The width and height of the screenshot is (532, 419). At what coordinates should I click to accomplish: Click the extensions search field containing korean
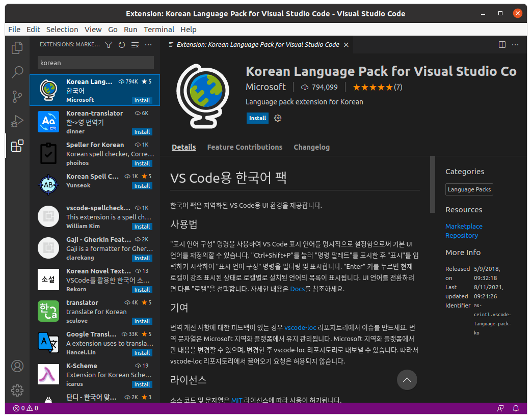click(x=95, y=63)
